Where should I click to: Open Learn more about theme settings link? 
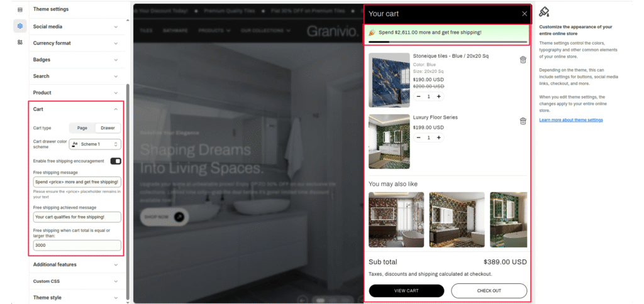coord(570,120)
